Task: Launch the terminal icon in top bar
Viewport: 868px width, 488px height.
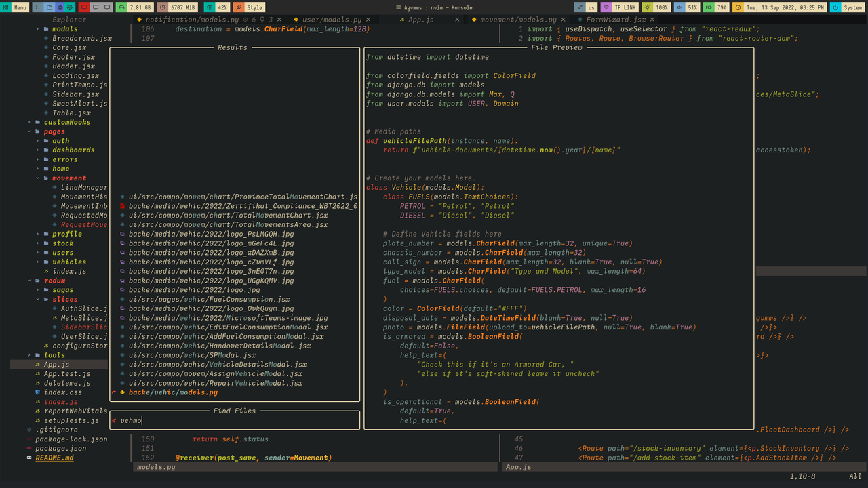Action: (x=38, y=7)
